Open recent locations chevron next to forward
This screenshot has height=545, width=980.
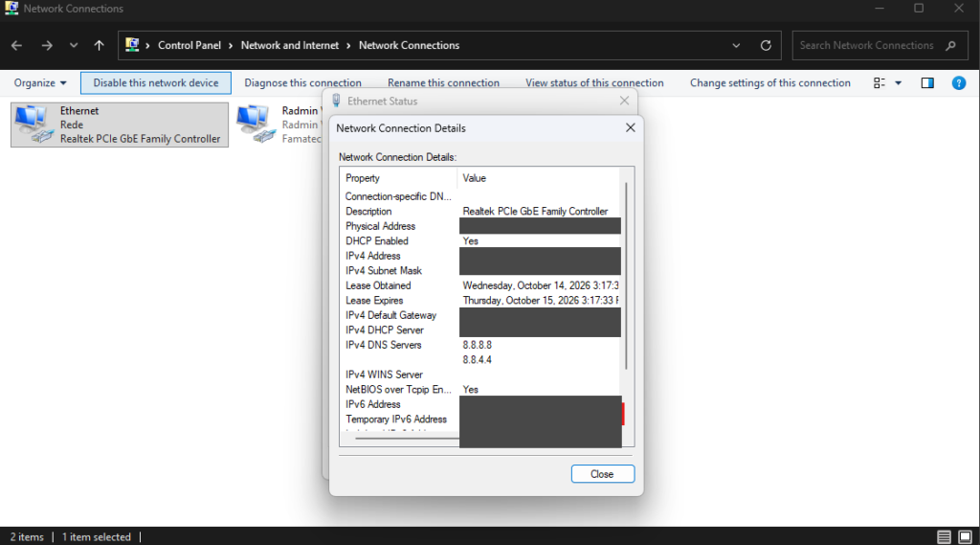click(x=74, y=45)
